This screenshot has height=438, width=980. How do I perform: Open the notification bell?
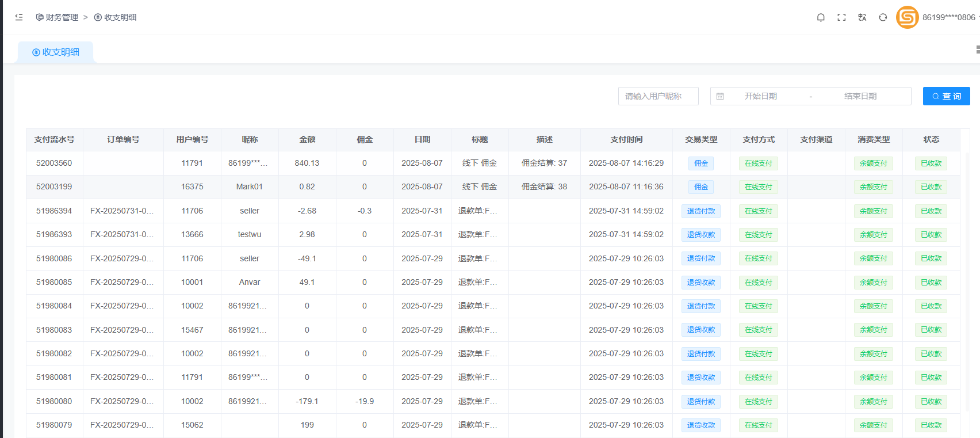[821, 17]
